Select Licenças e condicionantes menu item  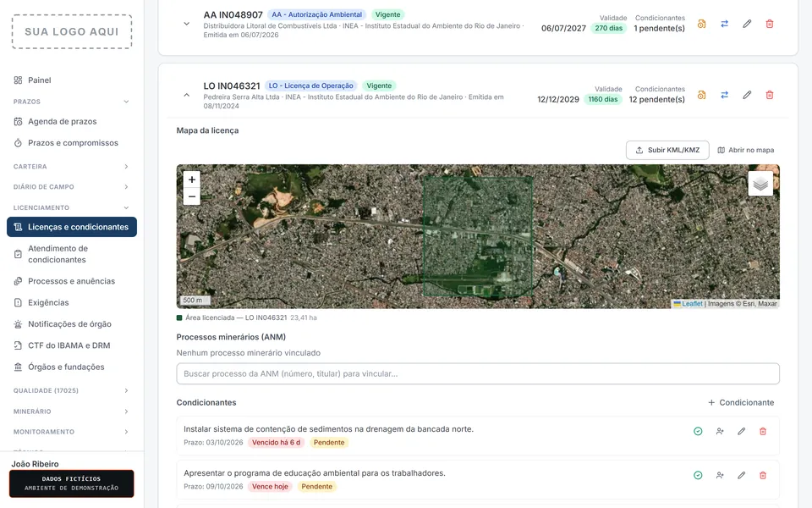click(x=71, y=227)
